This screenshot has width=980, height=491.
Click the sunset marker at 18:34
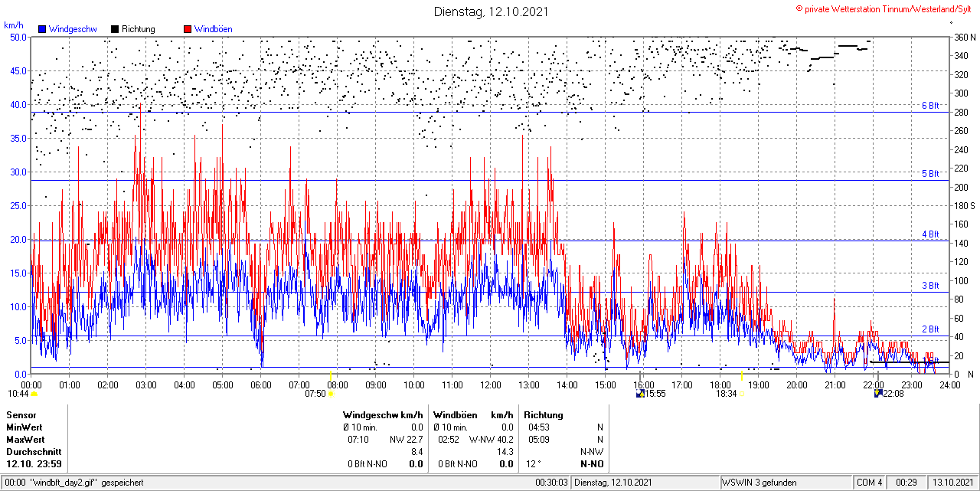coord(741,394)
